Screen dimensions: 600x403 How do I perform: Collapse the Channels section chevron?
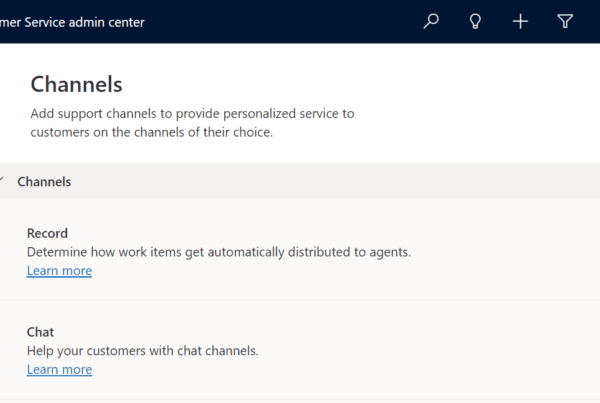pyautogui.click(x=3, y=182)
